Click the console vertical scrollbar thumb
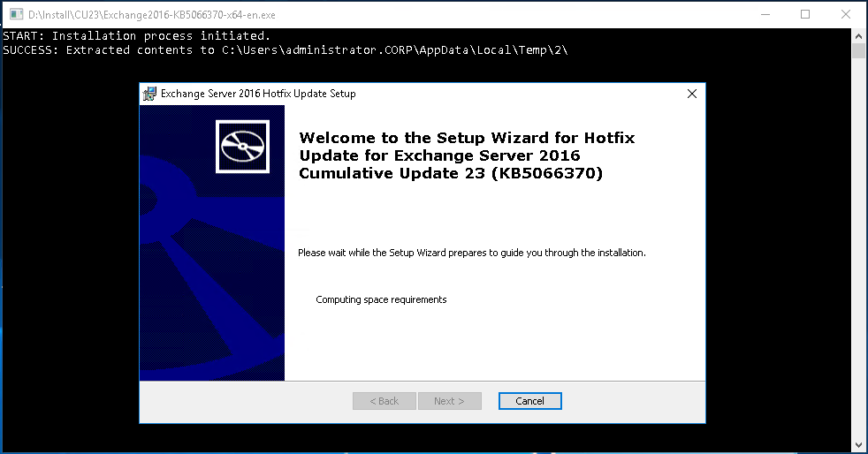This screenshot has width=868, height=454. coord(859,51)
